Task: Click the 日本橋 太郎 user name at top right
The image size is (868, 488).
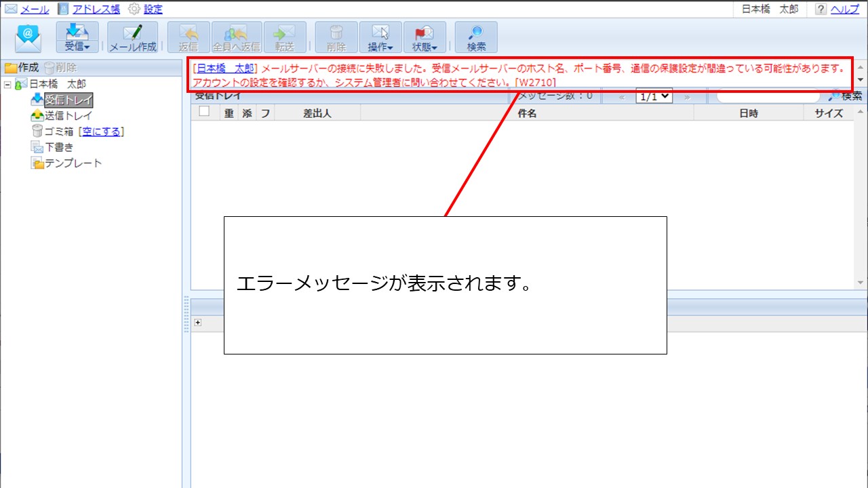Action: [770, 9]
